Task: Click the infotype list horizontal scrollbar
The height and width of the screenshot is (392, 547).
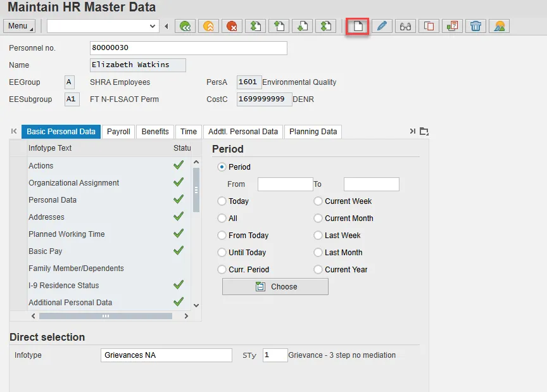Action: pos(106,315)
